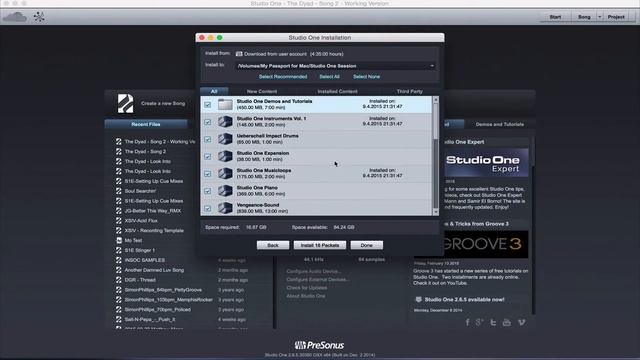Toggle Ueberschall Impact Drums checkbox
Viewport: 640px width, 360px height.
pyautogui.click(x=208, y=140)
